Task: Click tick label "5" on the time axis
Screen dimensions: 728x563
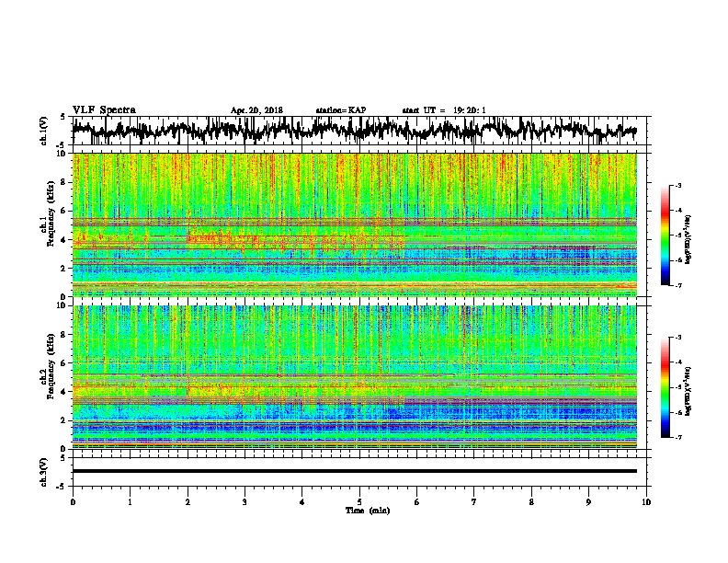Action: 359,502
